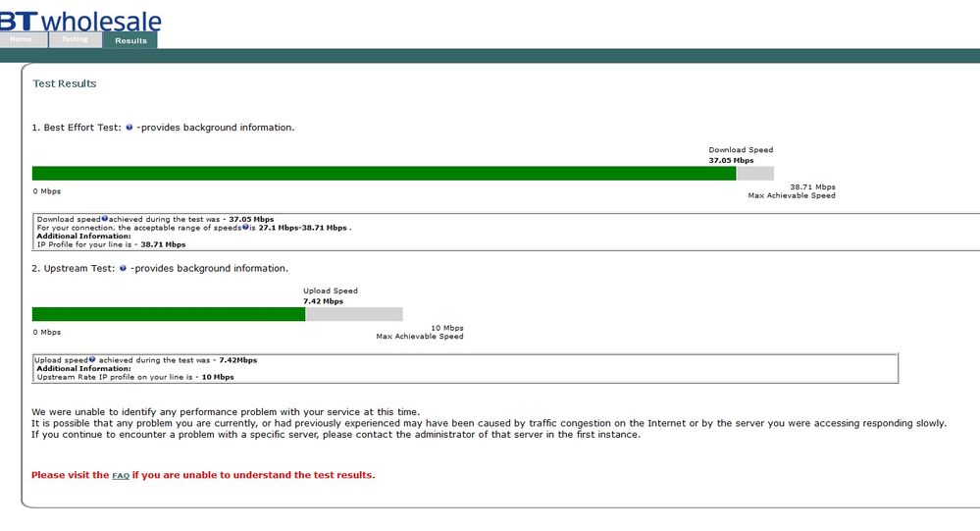Click 'Upload Speed' label above bar
Screen dimensions: 980x531
(330, 291)
